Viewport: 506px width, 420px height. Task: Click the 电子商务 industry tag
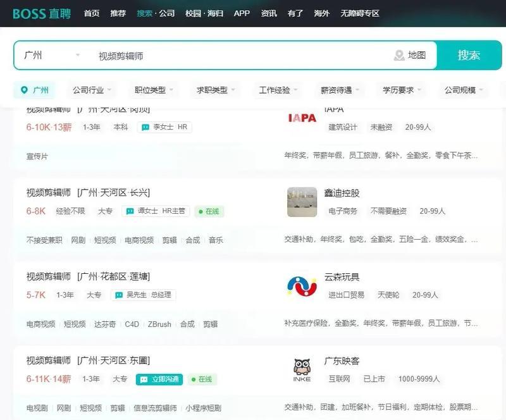(343, 211)
